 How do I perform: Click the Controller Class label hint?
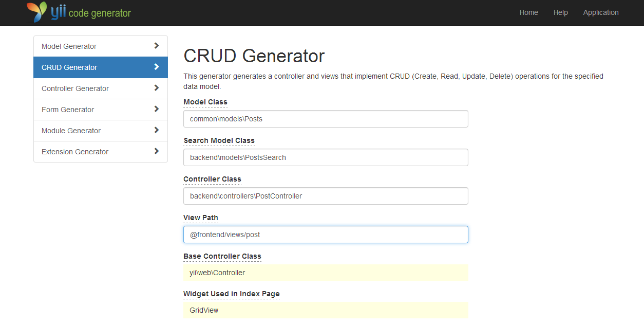pos(212,179)
